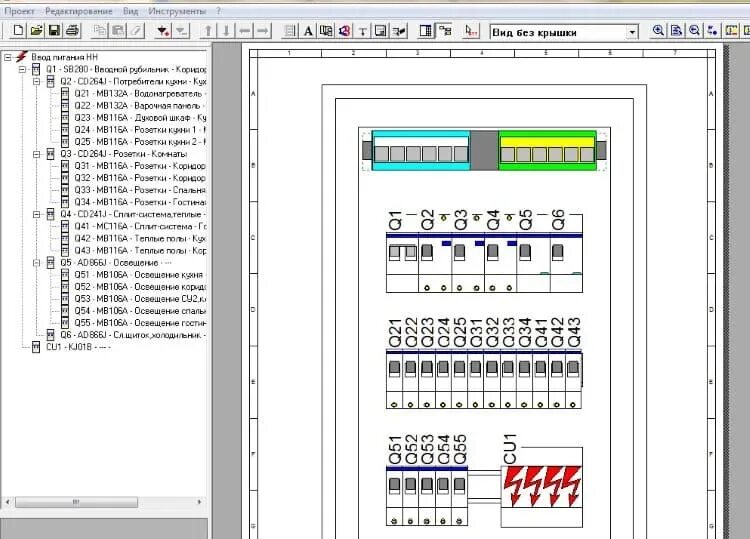Click the right arrow toolbar icon
Screen dimensions: 750x539
263,32
